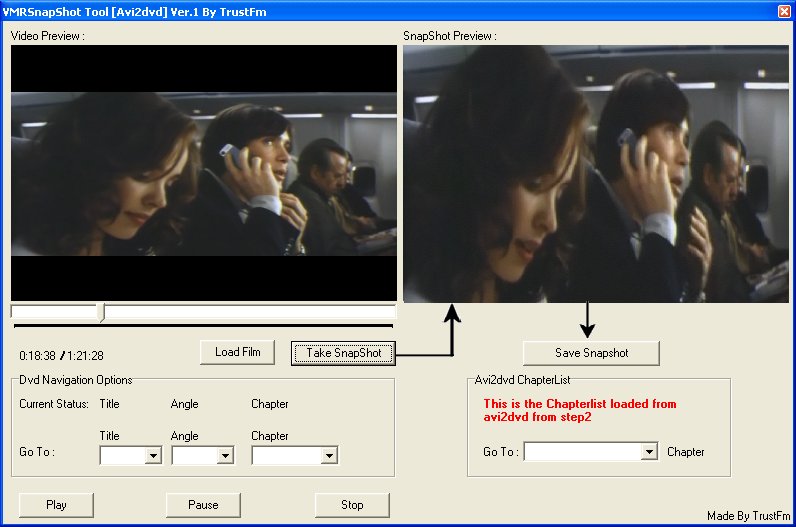Stop the video playback
Viewport: 796px width, 527px height.
coord(352,505)
